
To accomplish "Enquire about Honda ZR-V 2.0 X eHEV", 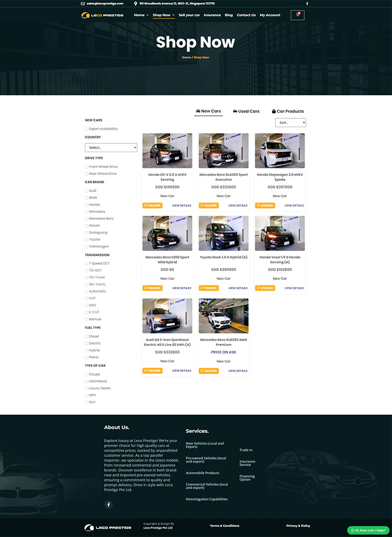I will [152, 206].
